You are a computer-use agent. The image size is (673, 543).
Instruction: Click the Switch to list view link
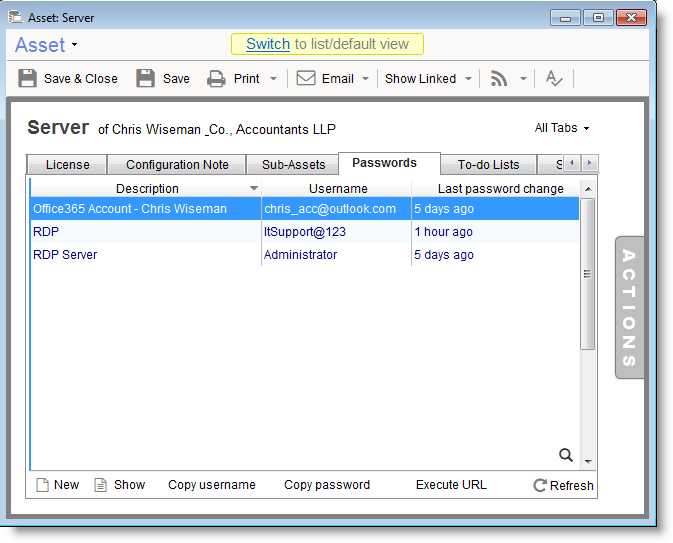pyautogui.click(x=268, y=44)
